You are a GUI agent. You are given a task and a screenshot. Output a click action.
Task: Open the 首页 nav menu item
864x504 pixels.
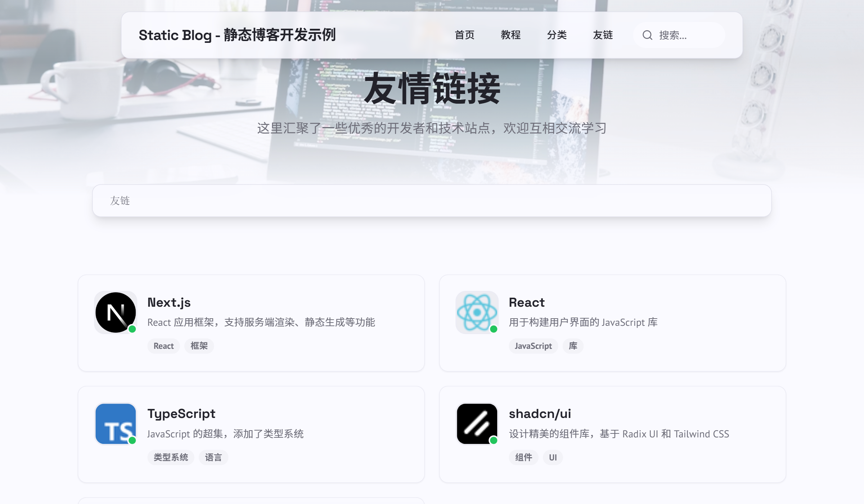pos(464,35)
